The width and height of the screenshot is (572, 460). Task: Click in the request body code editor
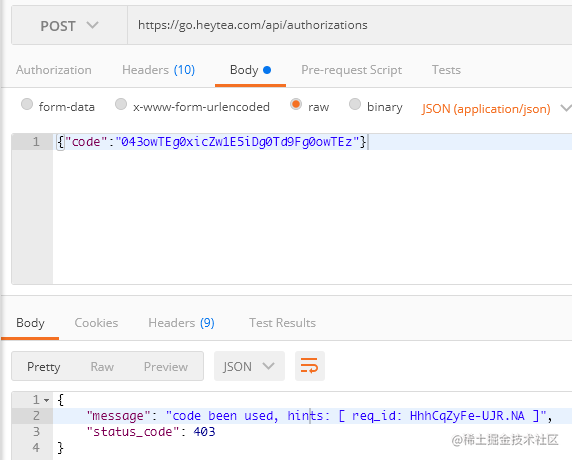click(x=312, y=209)
